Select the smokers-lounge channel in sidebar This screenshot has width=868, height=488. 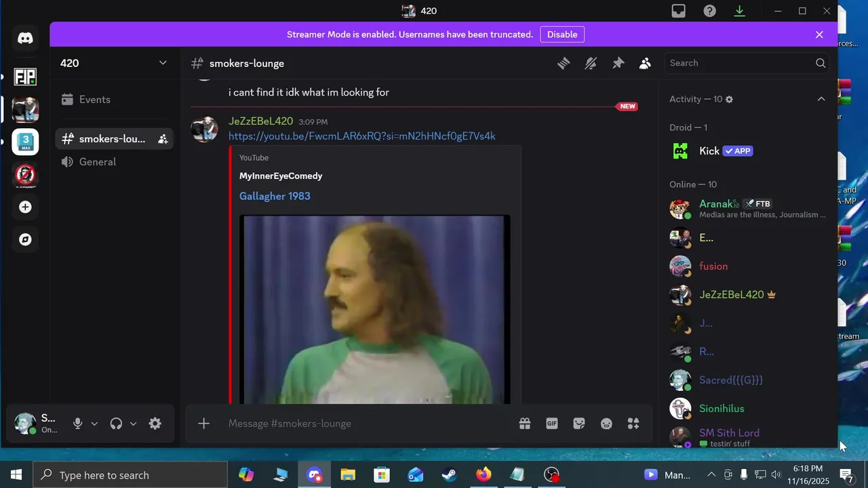[x=114, y=139]
